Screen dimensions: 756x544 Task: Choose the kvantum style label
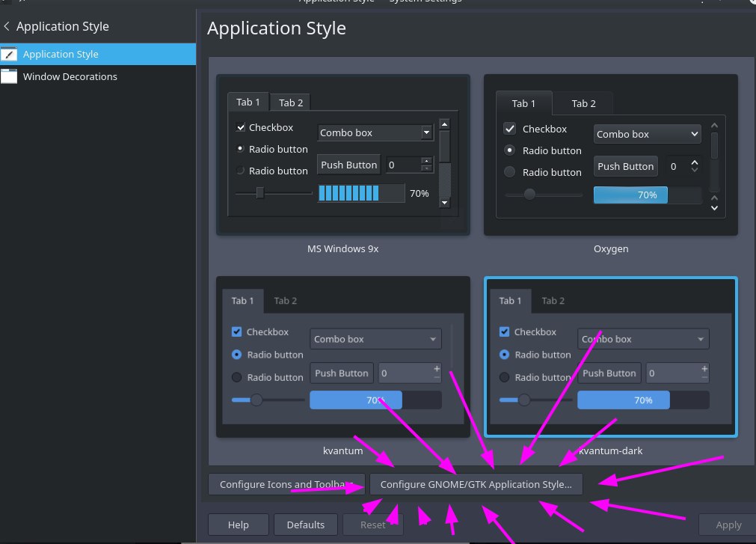(x=342, y=451)
